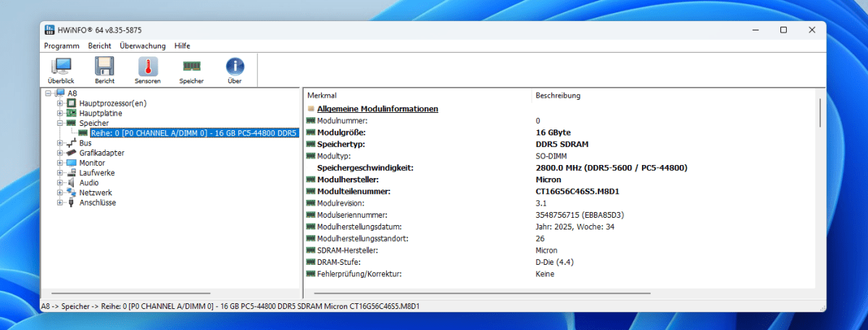868x330 pixels.
Task: Click the chip icon beside Modulhersteller
Action: (x=311, y=179)
